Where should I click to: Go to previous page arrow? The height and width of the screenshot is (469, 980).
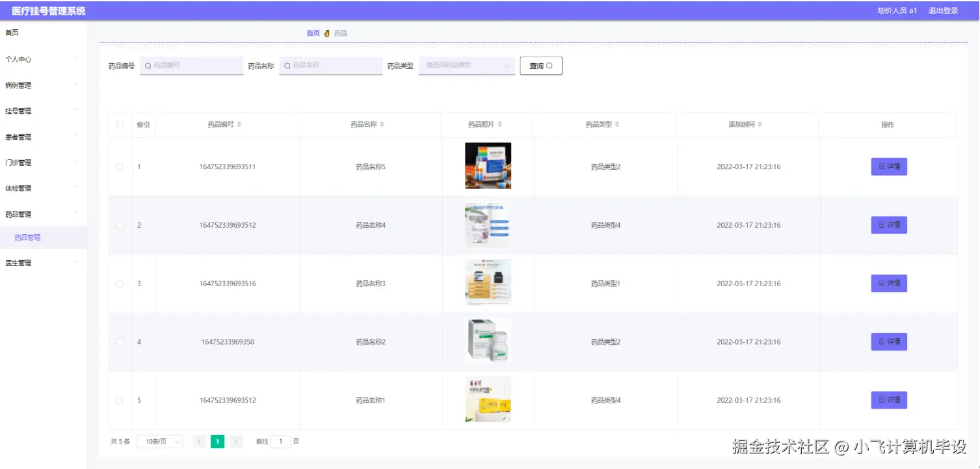click(200, 442)
